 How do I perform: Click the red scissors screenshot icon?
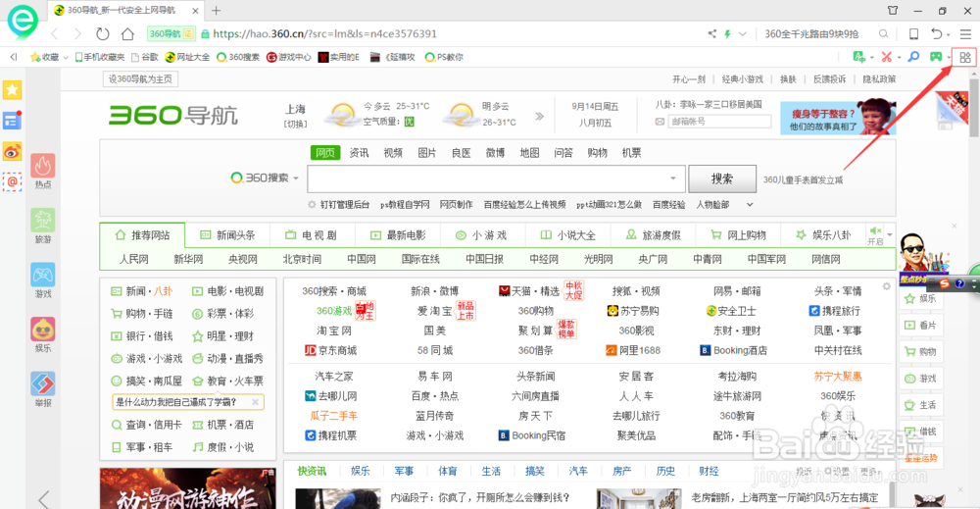click(x=886, y=57)
